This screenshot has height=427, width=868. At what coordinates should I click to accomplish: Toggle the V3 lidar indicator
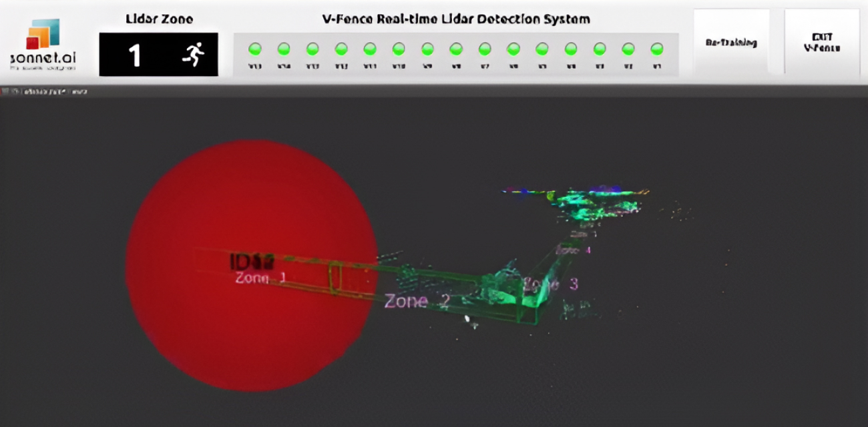coord(600,49)
